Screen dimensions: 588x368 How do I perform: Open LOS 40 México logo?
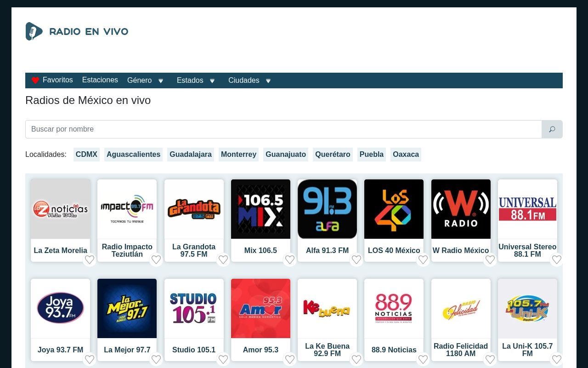[394, 209]
